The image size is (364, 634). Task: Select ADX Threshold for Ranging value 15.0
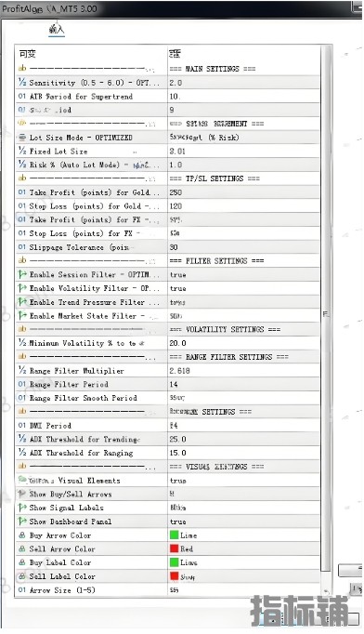point(177,454)
